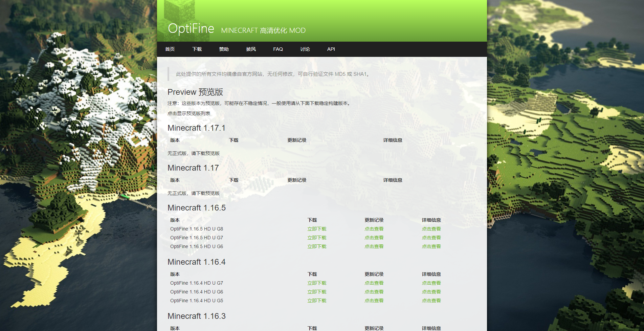The width and height of the screenshot is (644, 331).
Task: View changelog for OptiFine 1.16.5 G8
Action: coord(374,229)
